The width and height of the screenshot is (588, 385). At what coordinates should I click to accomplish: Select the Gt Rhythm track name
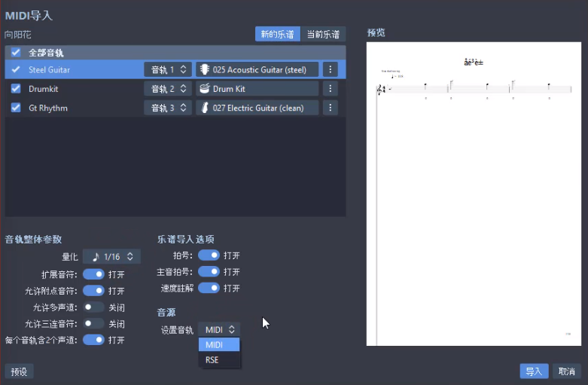tap(48, 108)
